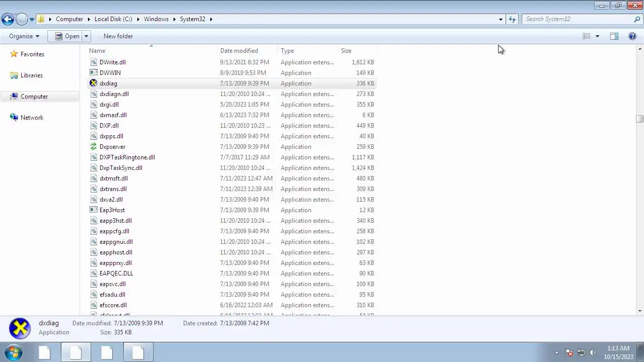Select the Dxpserver application icon
This screenshot has height=362, width=644.
(x=93, y=147)
